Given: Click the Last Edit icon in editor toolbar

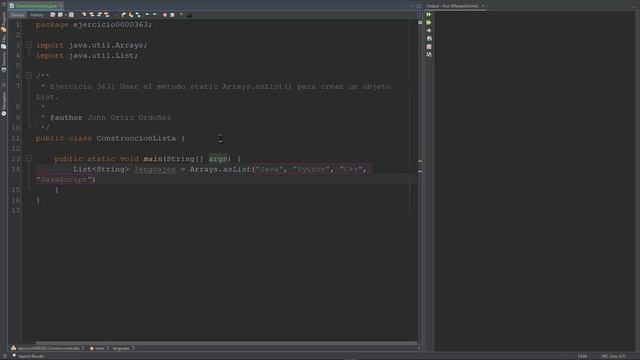Looking at the screenshot, I should click(x=53, y=15).
